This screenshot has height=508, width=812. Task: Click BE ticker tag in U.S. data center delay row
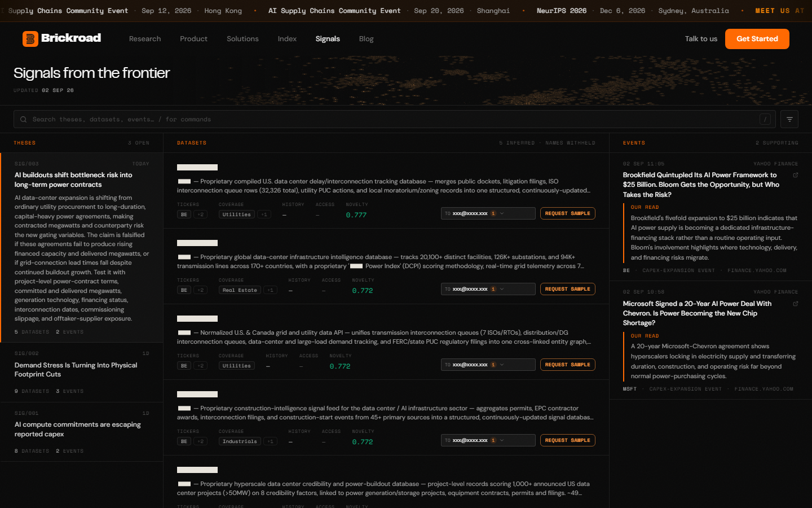[x=184, y=214]
